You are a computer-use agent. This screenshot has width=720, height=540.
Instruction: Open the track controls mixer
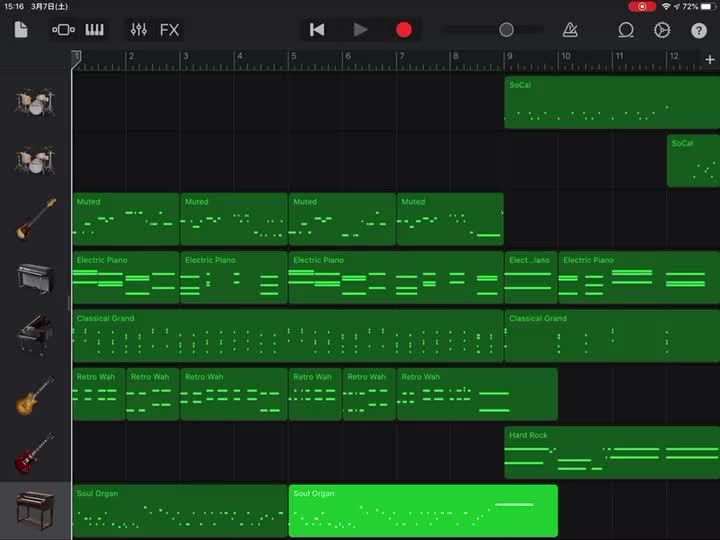(139, 30)
